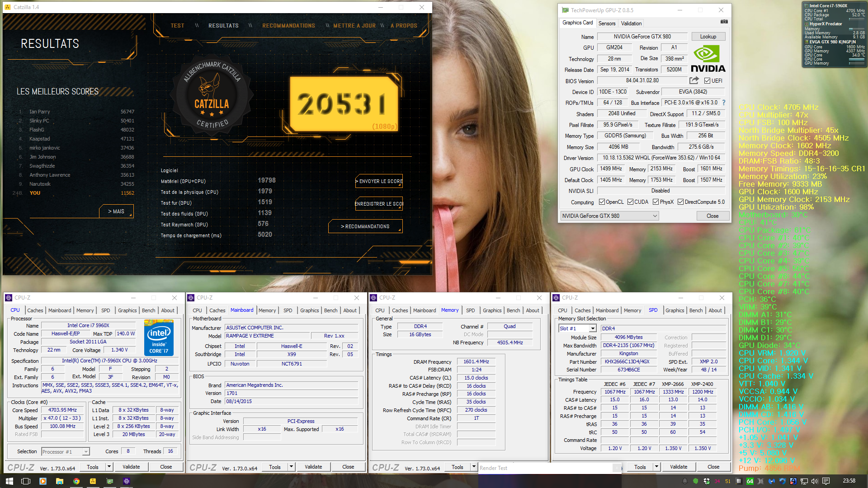Open the NVIDIA GeForce GTX 980 GPU selector
This screenshot has height=488, width=868.
click(x=609, y=216)
